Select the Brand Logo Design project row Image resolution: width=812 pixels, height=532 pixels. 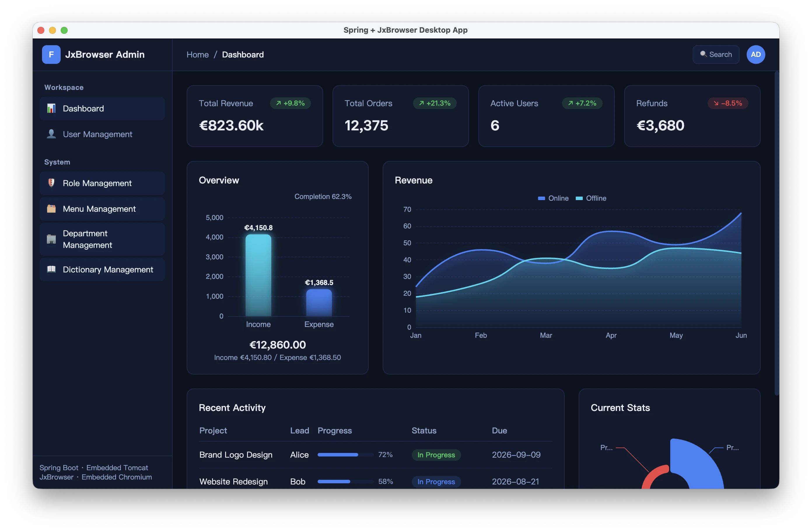[x=375, y=454]
